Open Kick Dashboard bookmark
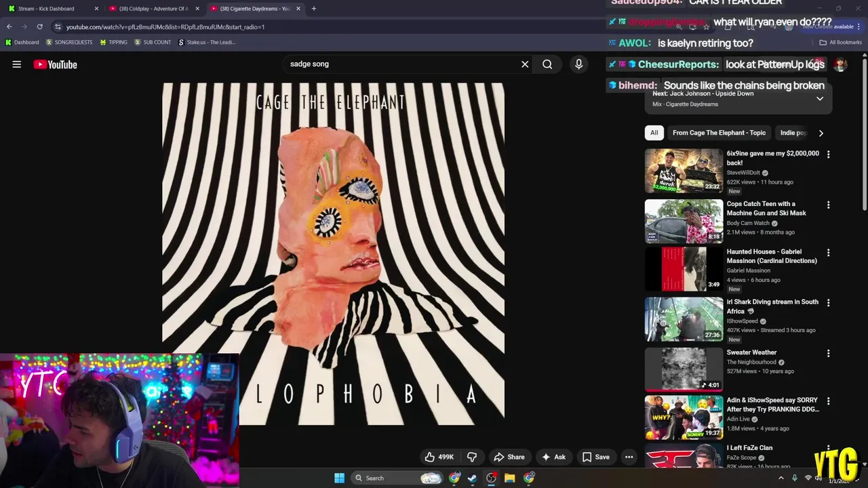 (22, 42)
